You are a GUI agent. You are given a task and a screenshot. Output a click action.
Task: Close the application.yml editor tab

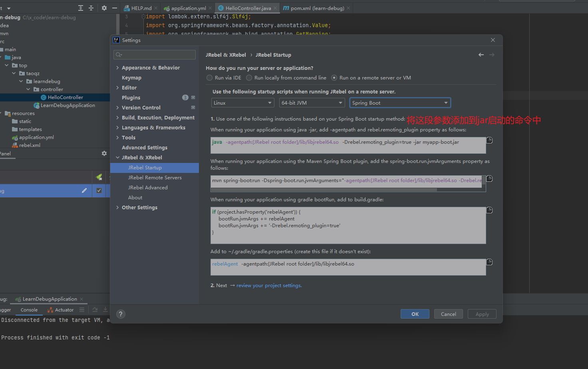(x=210, y=8)
